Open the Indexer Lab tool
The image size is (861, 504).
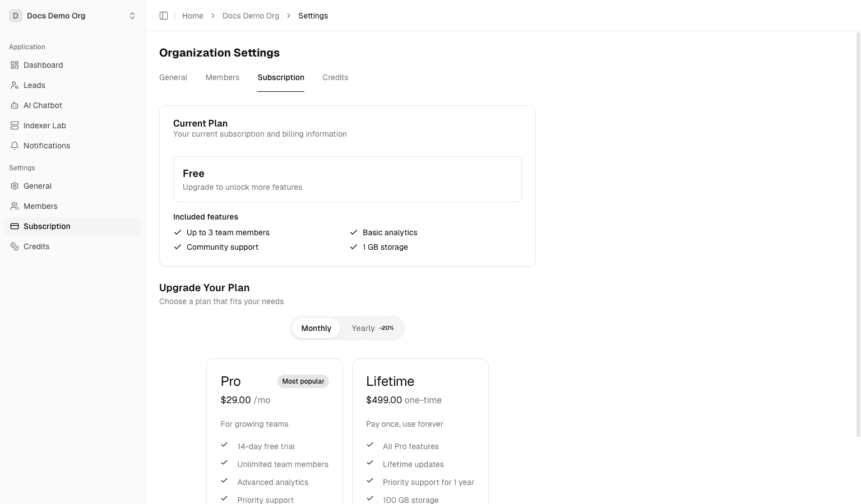(15, 125)
